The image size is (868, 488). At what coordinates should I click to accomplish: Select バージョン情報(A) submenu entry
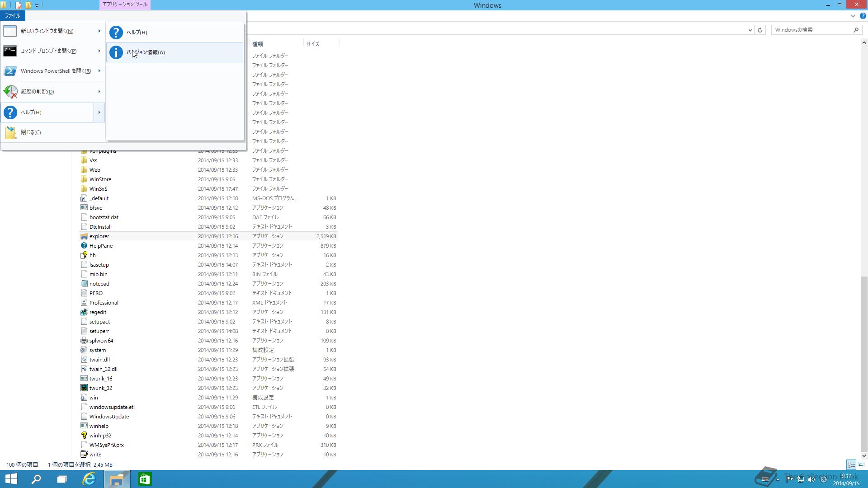tap(175, 52)
